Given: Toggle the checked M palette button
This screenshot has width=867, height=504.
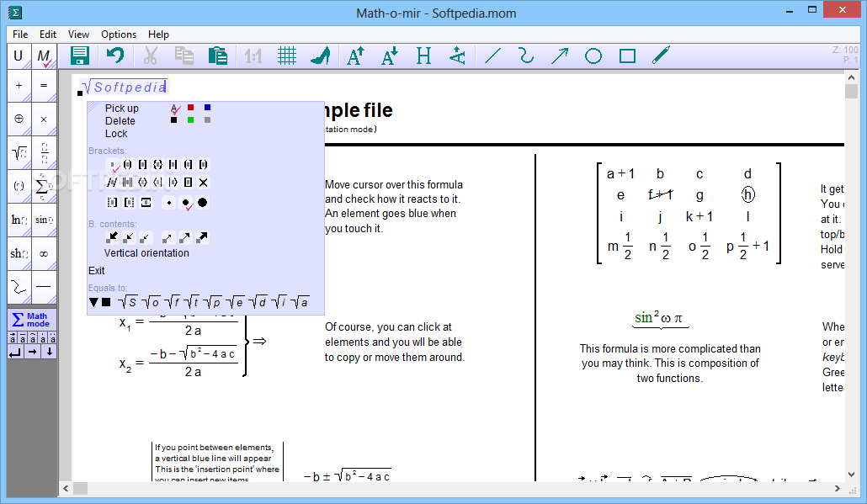Looking at the screenshot, I should coord(44,56).
